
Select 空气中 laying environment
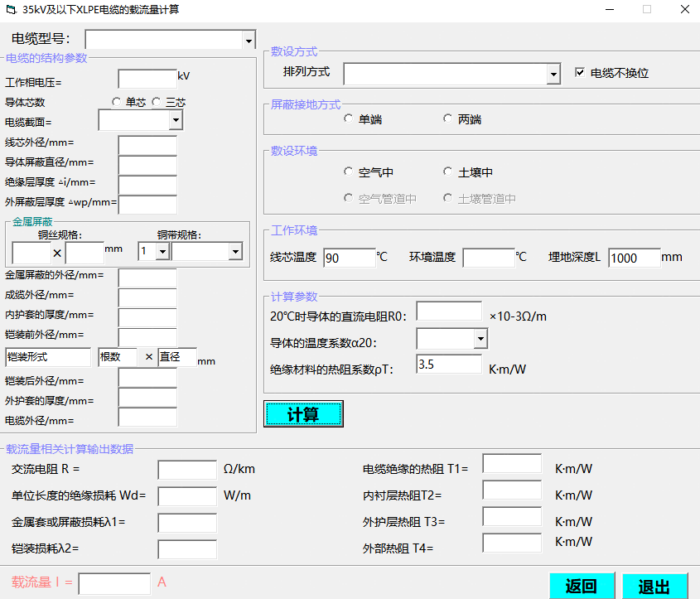click(349, 172)
